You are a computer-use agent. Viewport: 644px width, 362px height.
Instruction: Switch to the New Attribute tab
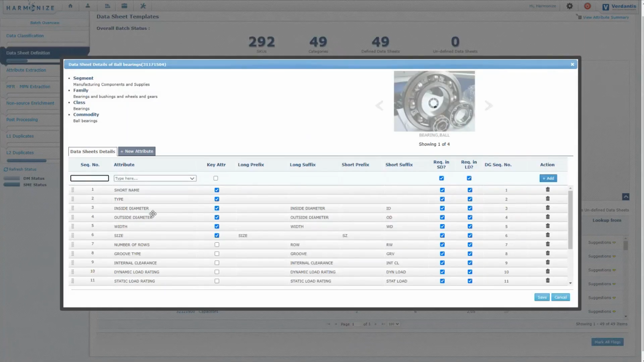tap(137, 151)
